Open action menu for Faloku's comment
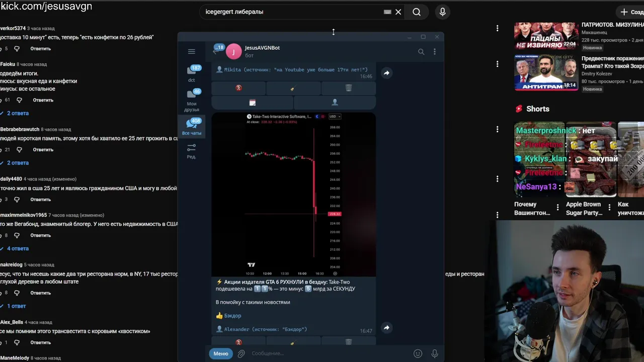The height and width of the screenshot is (362, 644). [x=497, y=64]
